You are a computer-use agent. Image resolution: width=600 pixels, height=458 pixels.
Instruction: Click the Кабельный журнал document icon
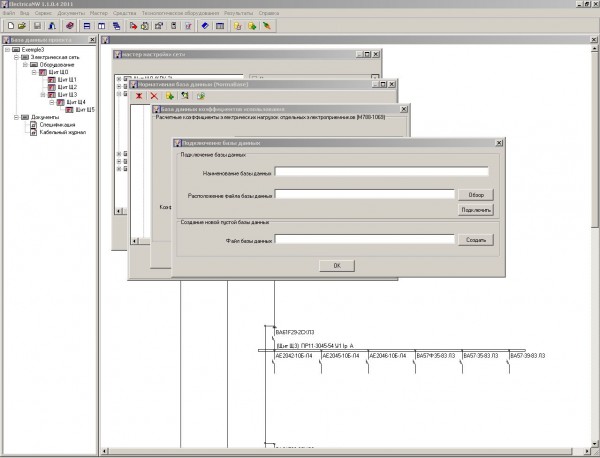[x=32, y=131]
